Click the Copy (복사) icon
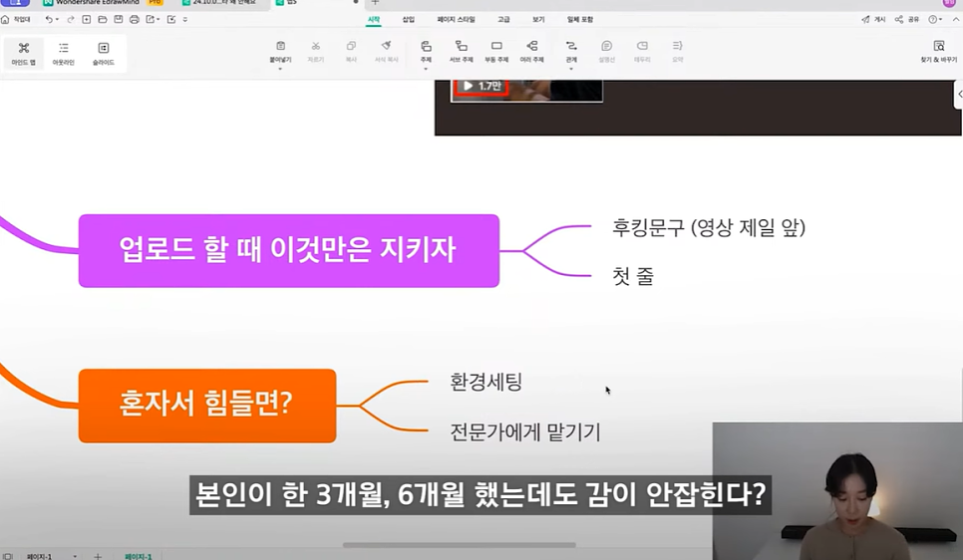The image size is (963, 560). [351, 46]
